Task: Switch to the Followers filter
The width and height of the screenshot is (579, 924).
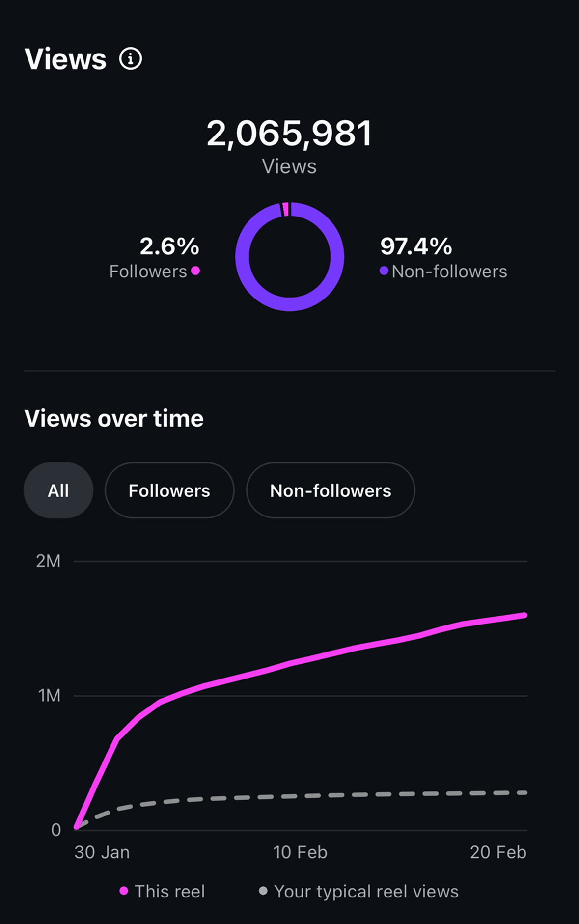Action: coord(169,490)
